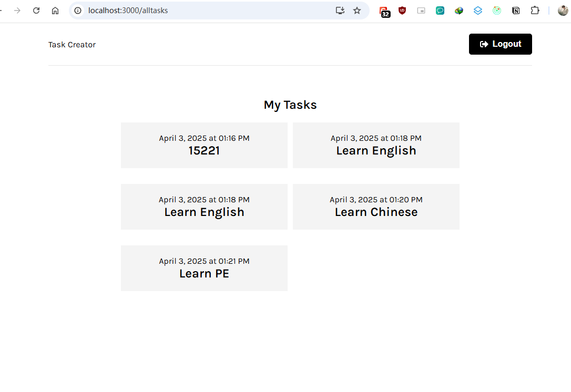Image resolution: width=571 pixels, height=392 pixels.
Task: Open the Learn English card from 01:18 PM top row
Action: [x=376, y=145]
